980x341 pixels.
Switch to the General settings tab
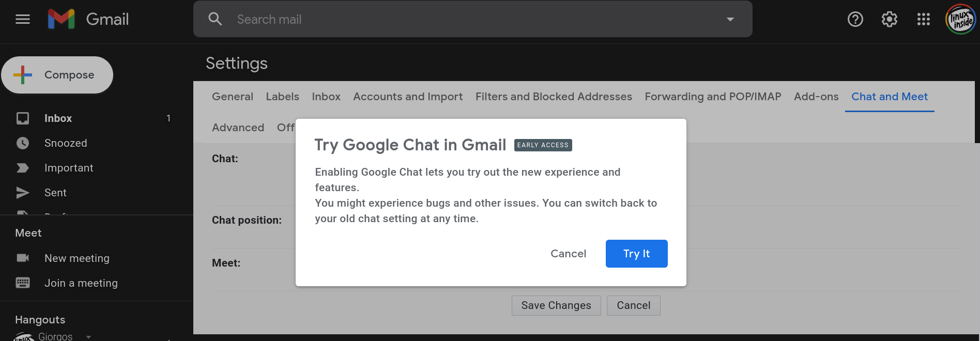[x=233, y=97]
